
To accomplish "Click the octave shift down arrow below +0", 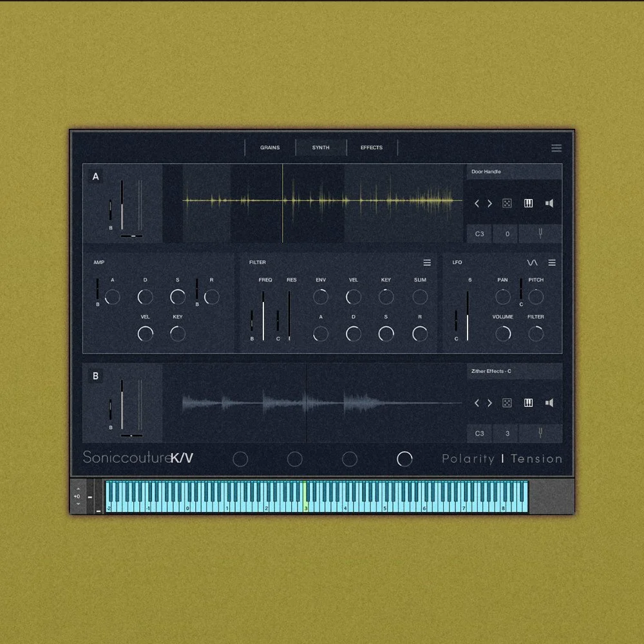I will coord(78,504).
